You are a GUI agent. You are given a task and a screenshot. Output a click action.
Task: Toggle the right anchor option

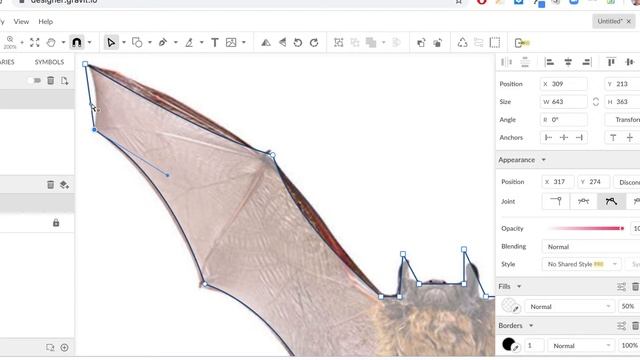579,138
